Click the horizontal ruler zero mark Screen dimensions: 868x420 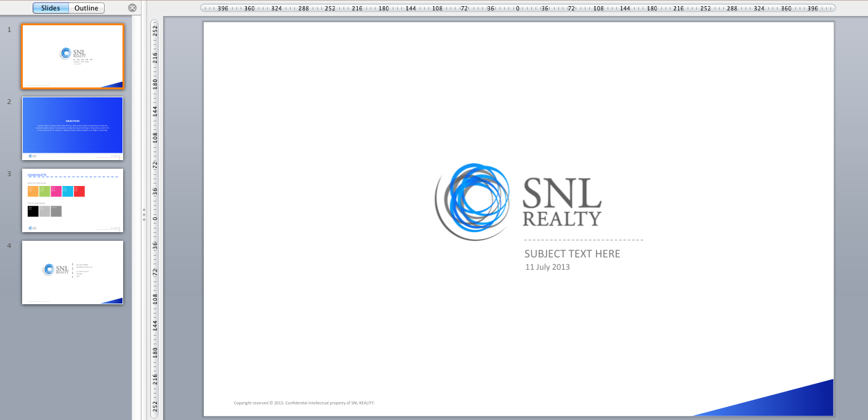pos(518,9)
